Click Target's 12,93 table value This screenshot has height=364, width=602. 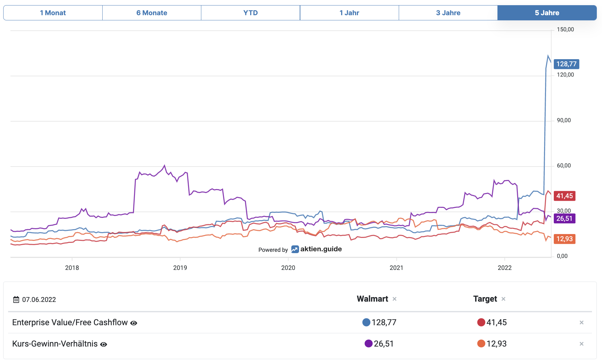click(x=496, y=344)
